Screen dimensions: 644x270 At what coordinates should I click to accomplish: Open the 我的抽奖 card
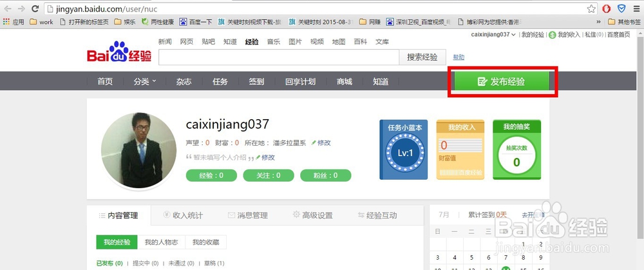(516, 149)
